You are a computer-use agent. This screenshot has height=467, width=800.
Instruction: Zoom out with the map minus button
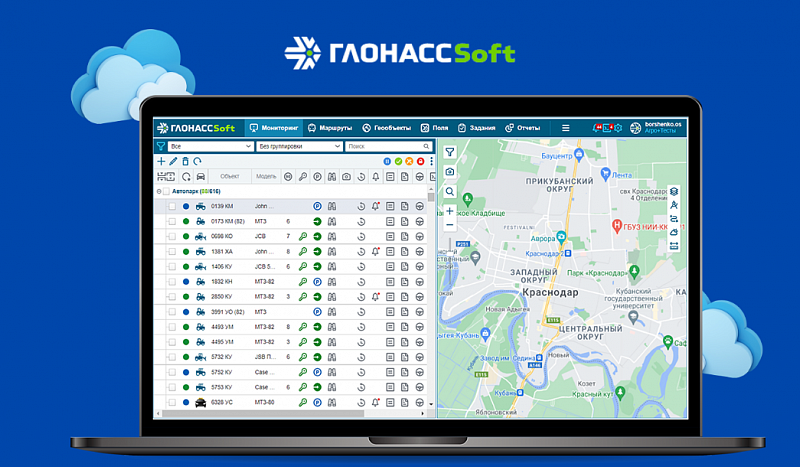pos(449,225)
